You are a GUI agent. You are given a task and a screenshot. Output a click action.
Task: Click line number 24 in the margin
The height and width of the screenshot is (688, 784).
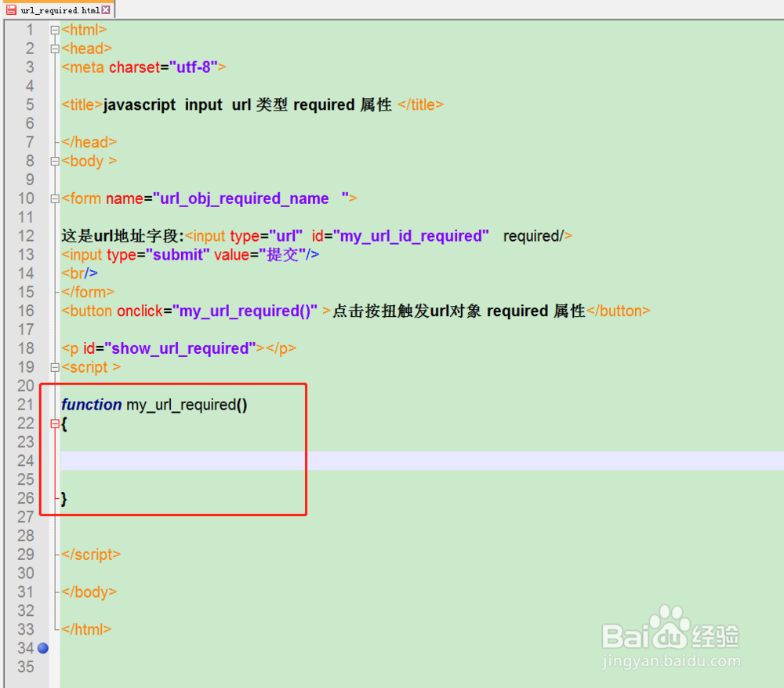pyautogui.click(x=26, y=460)
